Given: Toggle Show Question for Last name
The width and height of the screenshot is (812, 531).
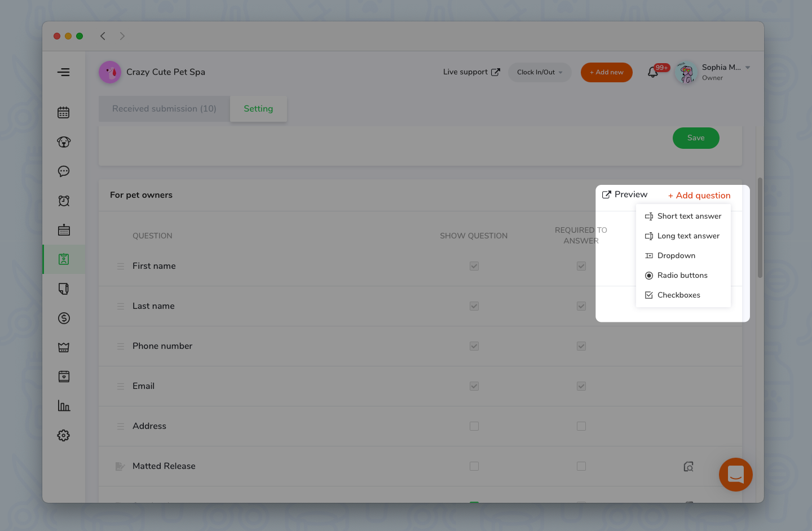Looking at the screenshot, I should 474,306.
